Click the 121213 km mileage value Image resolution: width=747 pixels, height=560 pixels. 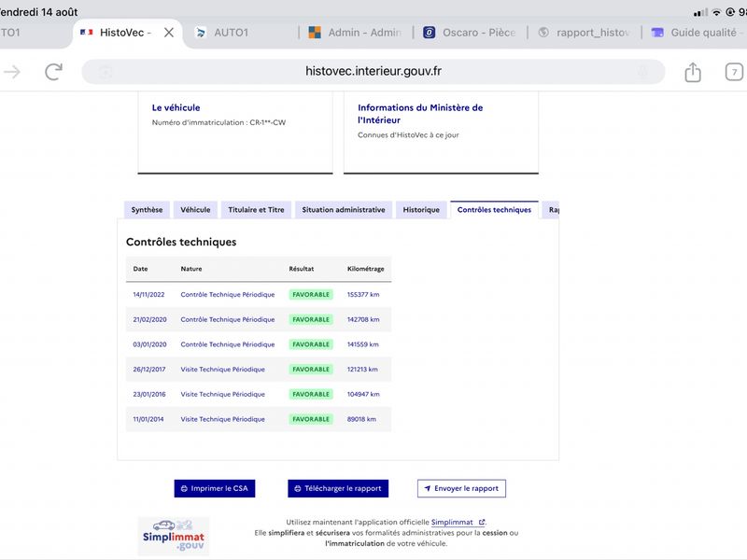point(362,369)
